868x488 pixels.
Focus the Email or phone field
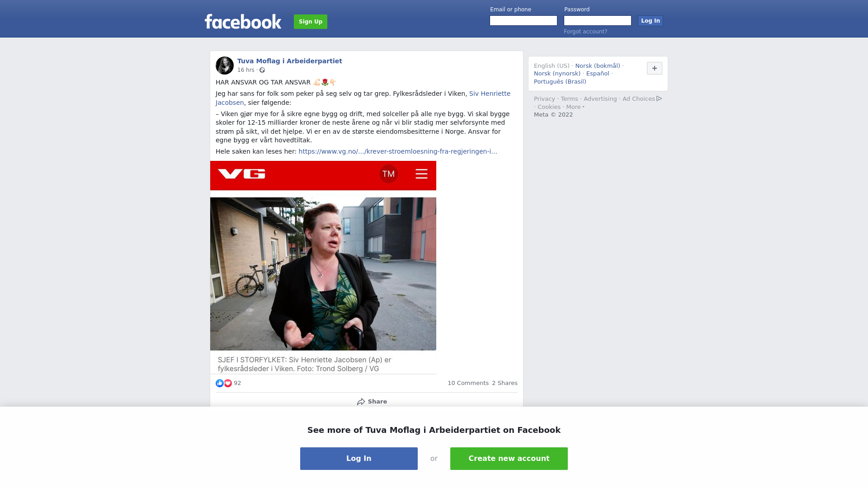[524, 21]
